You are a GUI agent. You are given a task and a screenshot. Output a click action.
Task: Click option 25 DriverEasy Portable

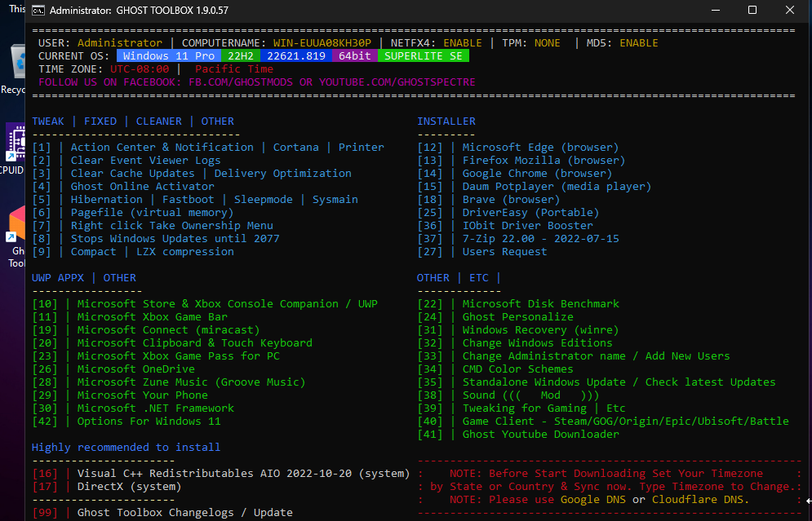[x=508, y=213]
